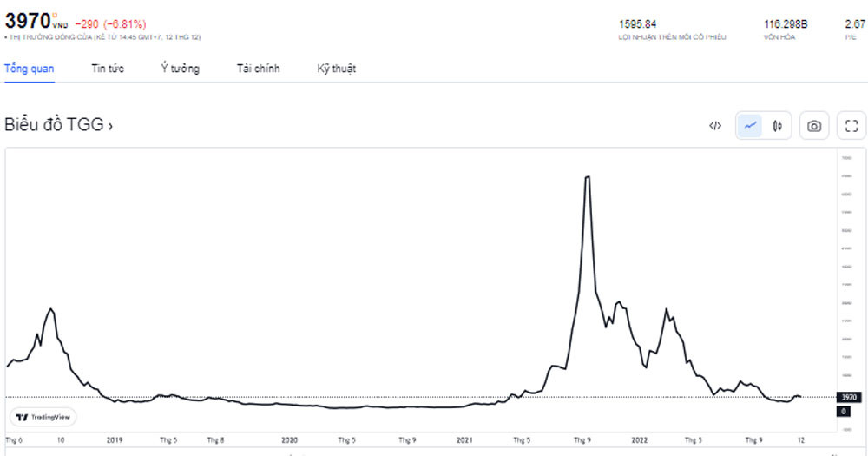
Task: Click the Thg 6 label on the time axis
Action: point(14,440)
